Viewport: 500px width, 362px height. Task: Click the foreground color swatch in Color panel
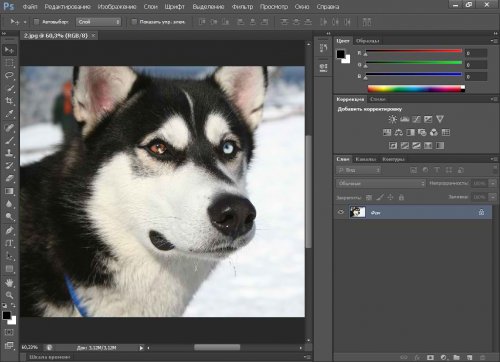[x=341, y=54]
